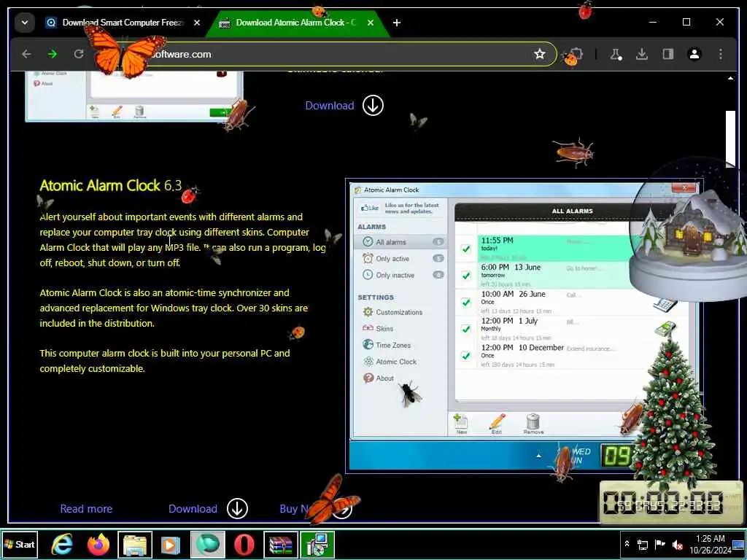Launch Firefox from taskbar

click(x=98, y=544)
